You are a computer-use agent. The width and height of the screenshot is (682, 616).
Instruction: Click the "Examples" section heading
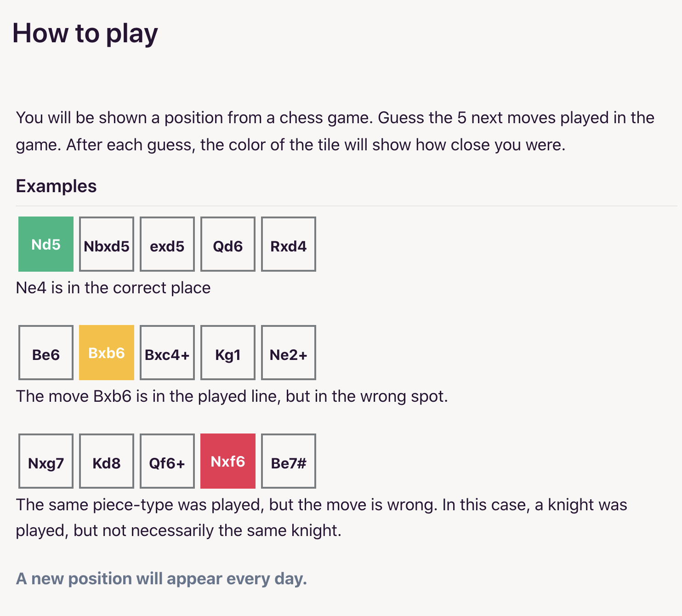[x=56, y=186]
